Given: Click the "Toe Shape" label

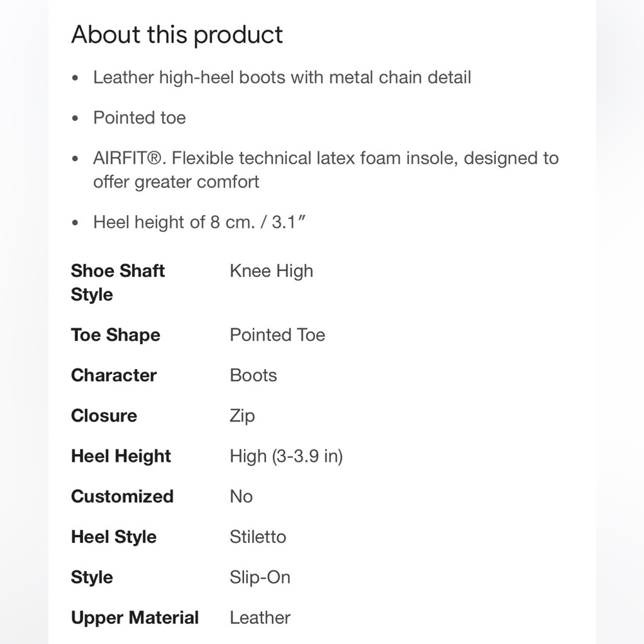Looking at the screenshot, I should pos(115,335).
